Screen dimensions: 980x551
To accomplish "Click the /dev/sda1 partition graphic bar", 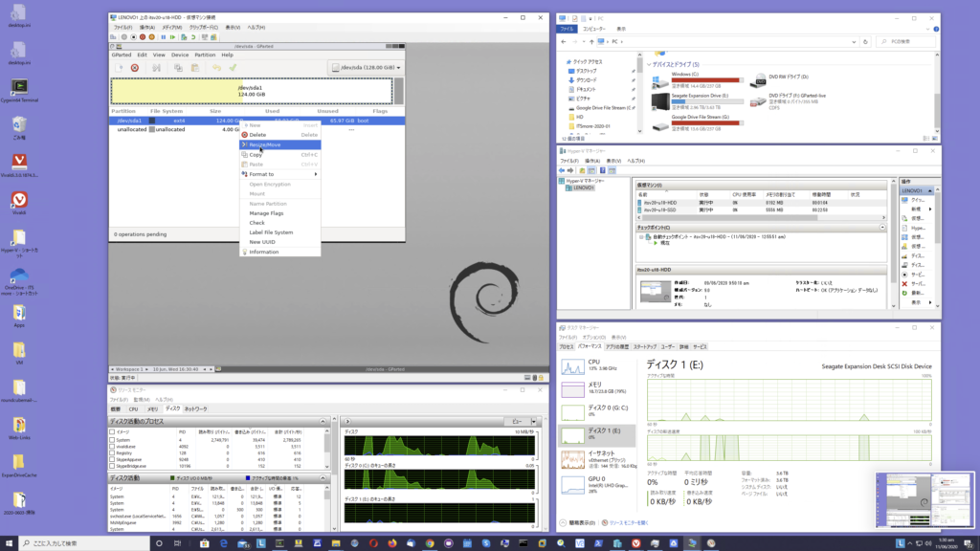I will pyautogui.click(x=251, y=91).
